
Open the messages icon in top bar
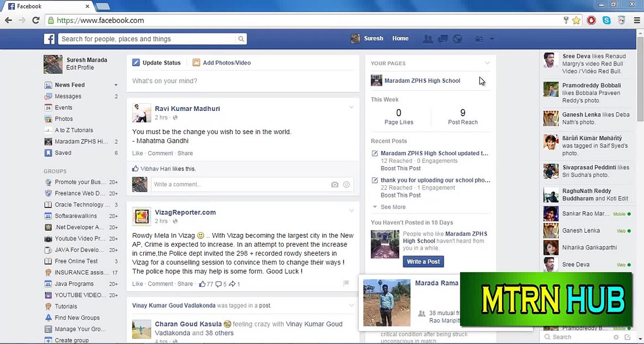click(443, 39)
